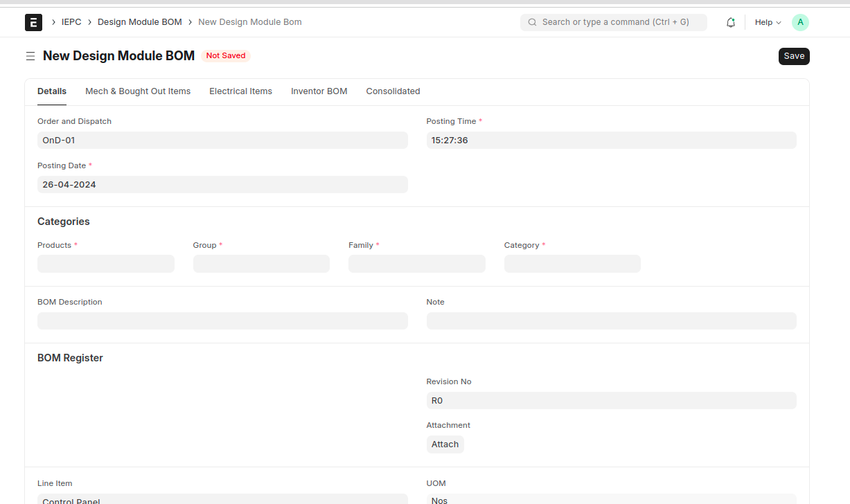Click the search magnifier icon
The width and height of the screenshot is (850, 504).
pyautogui.click(x=532, y=22)
